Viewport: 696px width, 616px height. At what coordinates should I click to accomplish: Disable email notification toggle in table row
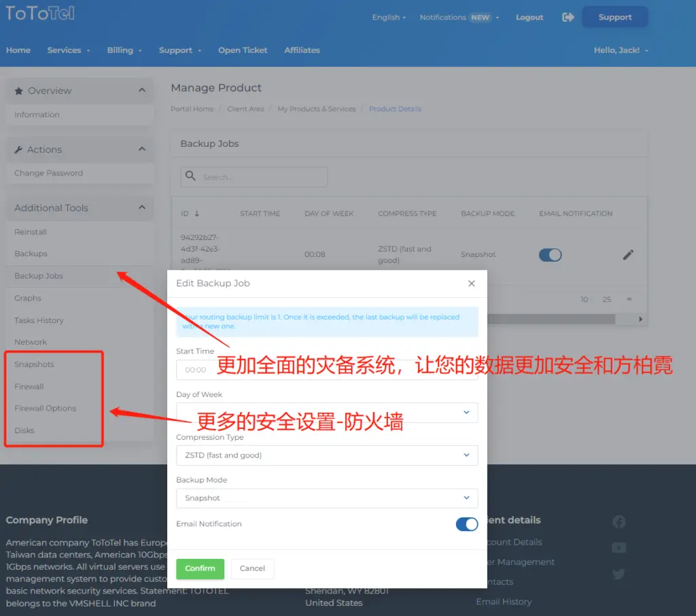[550, 255]
